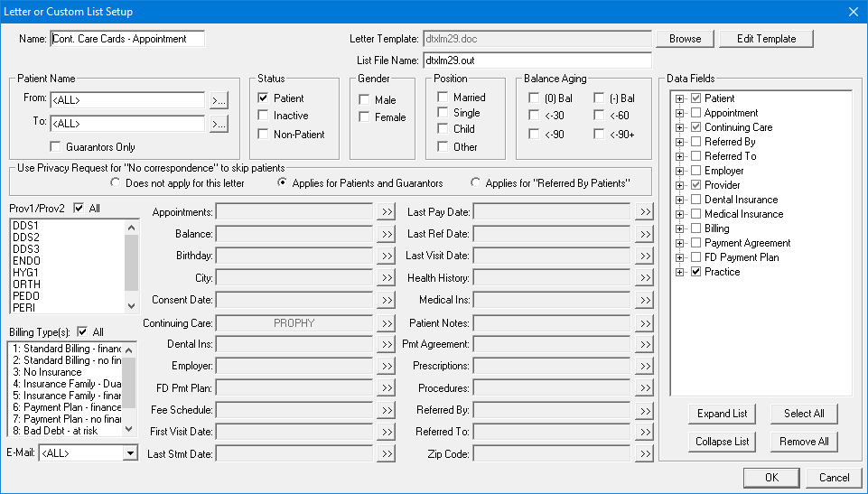Screen dimensions: 868x494
Task: Expand the Dental Insurance tree node
Action: click(x=680, y=200)
